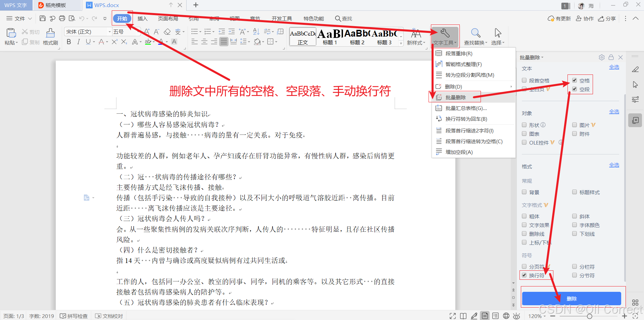Open the underline style dropdown arrow
This screenshot has height=320, width=644.
(x=94, y=42)
